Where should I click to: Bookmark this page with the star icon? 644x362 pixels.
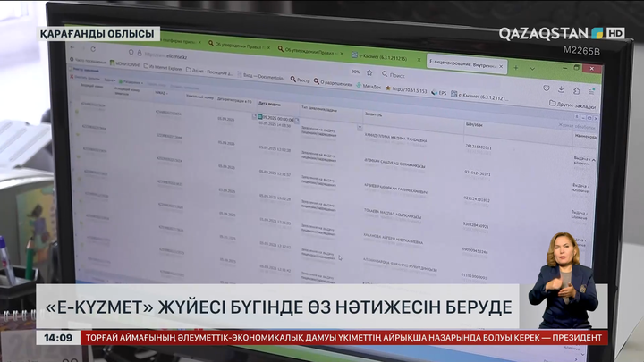(x=369, y=72)
